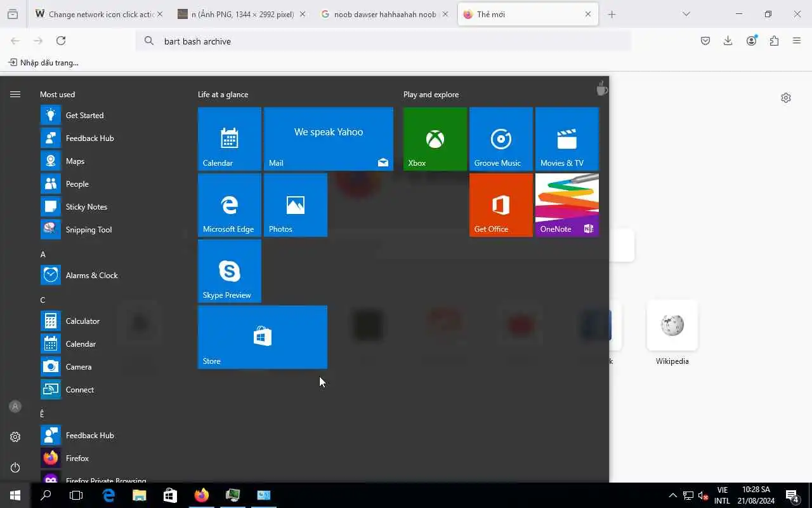Open Get Started from Most used
The height and width of the screenshot is (508, 812).
[x=111, y=116]
